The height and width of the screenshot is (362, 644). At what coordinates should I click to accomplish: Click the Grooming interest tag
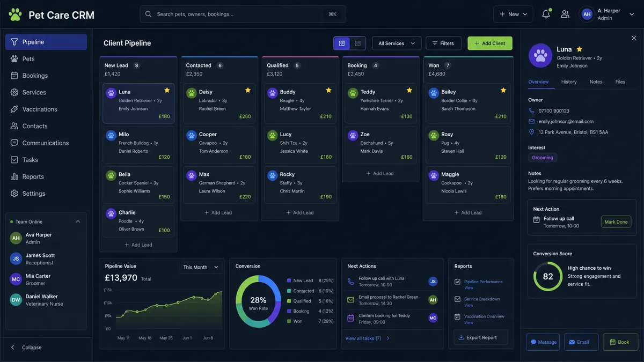[x=543, y=158]
